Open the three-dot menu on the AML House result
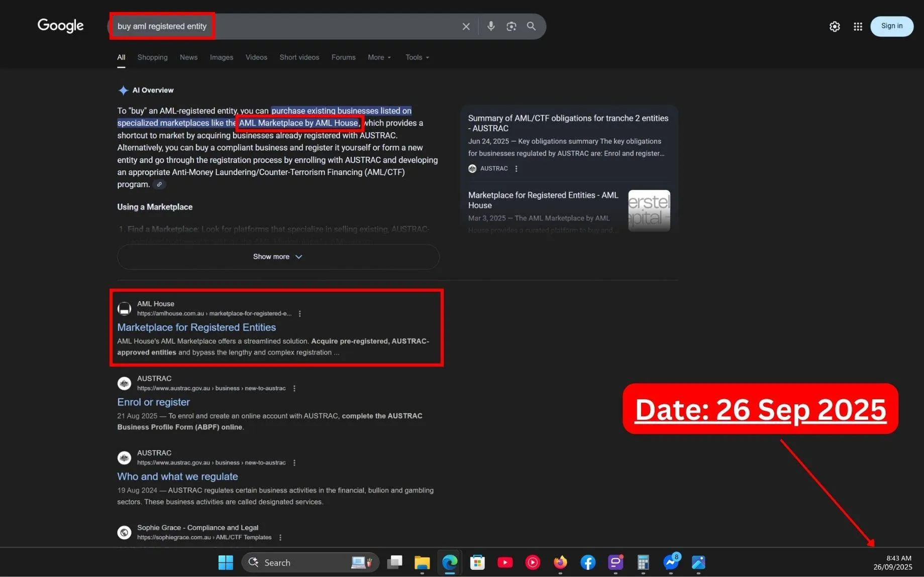The height and width of the screenshot is (577, 924). [x=299, y=313]
